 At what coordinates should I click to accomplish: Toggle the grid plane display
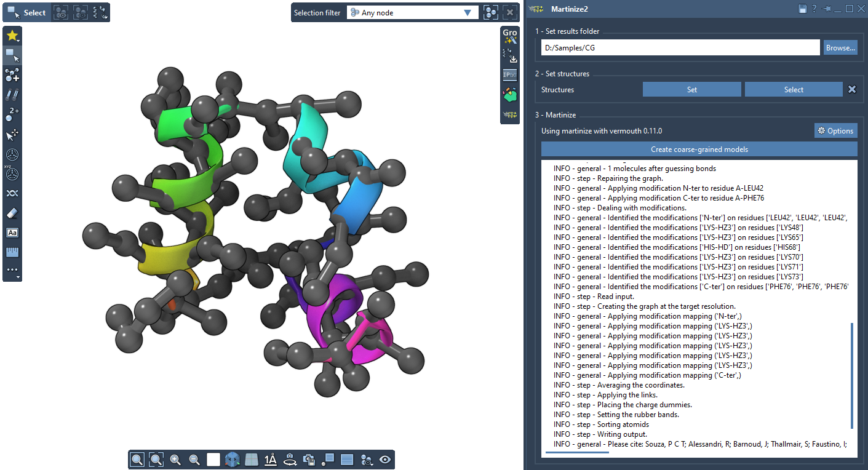click(252, 460)
